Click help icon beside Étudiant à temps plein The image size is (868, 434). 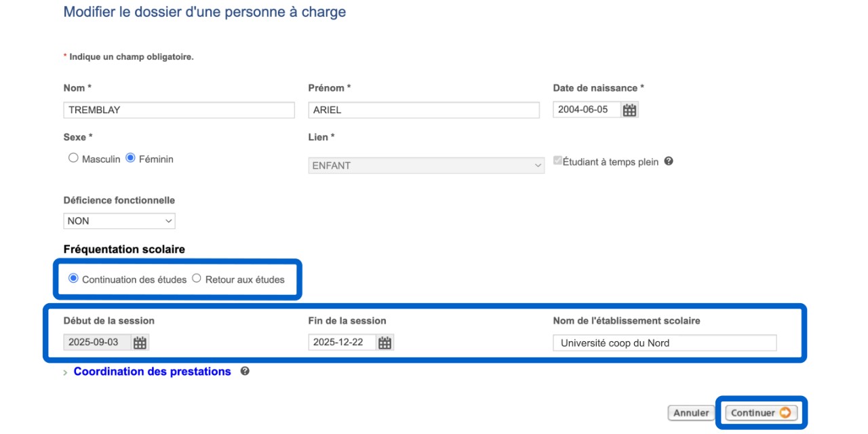[x=669, y=161]
